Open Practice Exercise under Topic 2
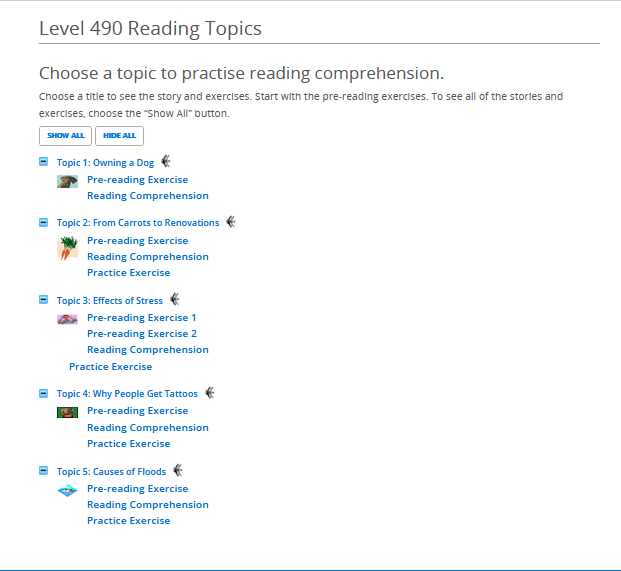 tap(129, 273)
